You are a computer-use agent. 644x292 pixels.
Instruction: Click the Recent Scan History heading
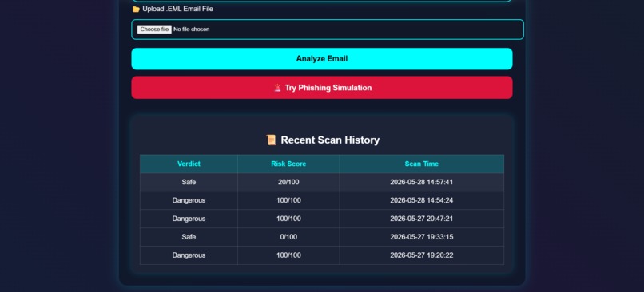coord(330,140)
